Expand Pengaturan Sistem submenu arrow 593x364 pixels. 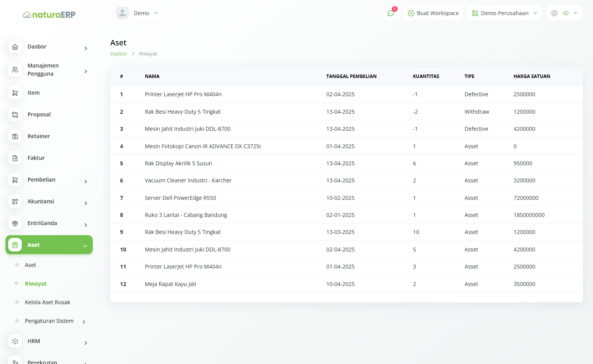click(84, 322)
